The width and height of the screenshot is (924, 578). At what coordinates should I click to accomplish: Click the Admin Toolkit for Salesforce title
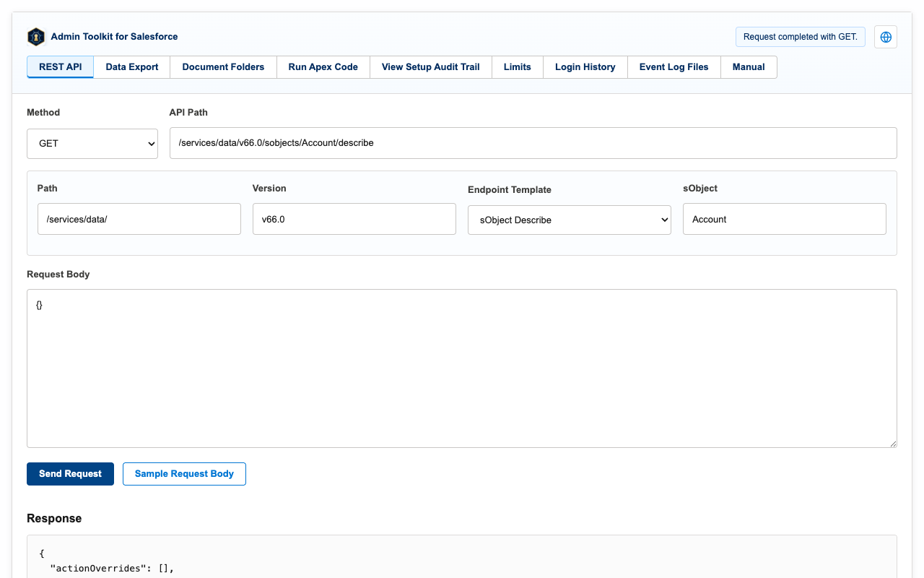(114, 37)
